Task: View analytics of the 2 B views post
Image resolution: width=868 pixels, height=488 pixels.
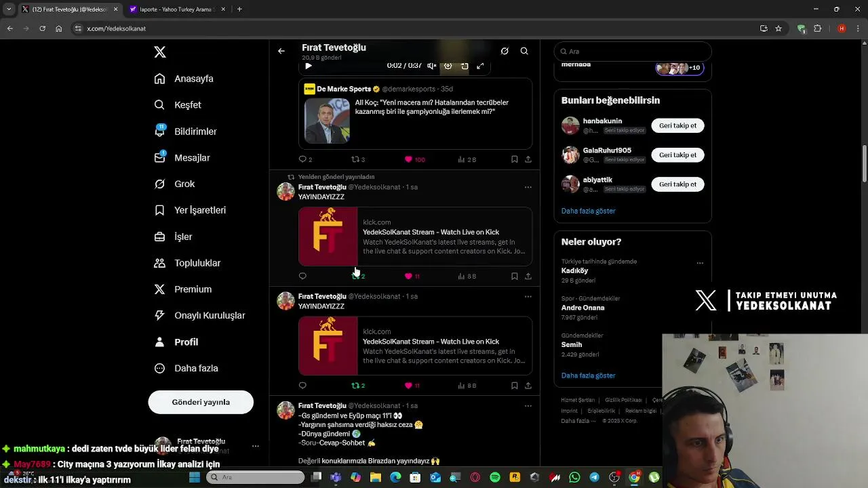Action: tap(467, 159)
